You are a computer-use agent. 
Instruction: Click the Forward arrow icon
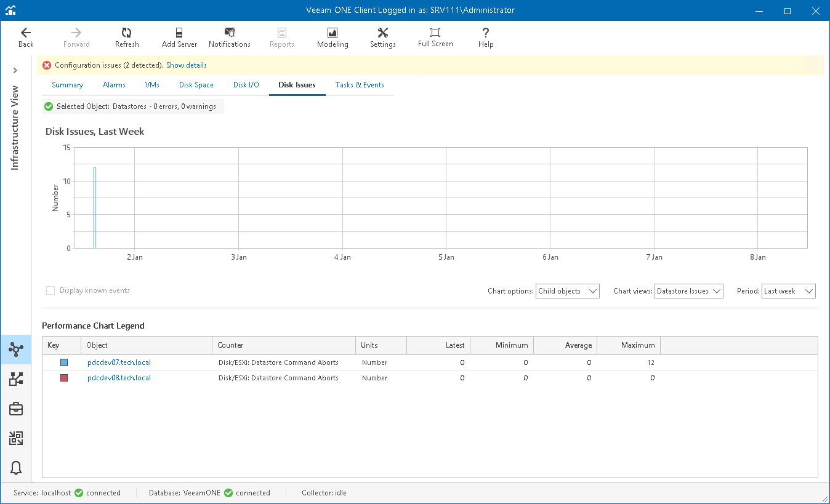click(x=76, y=33)
